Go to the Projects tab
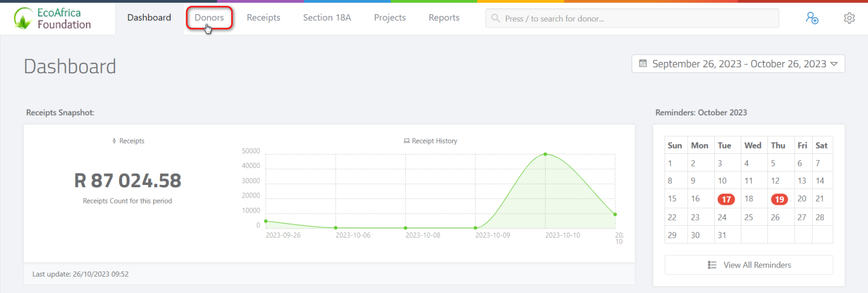The height and width of the screenshot is (293, 868). click(390, 18)
